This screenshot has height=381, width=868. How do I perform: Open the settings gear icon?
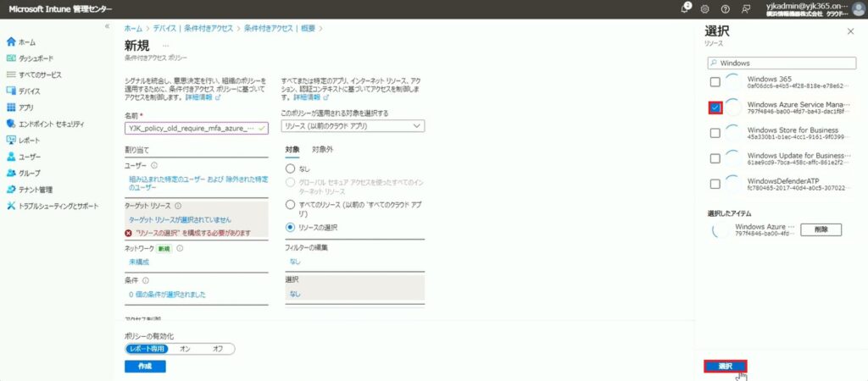click(704, 8)
